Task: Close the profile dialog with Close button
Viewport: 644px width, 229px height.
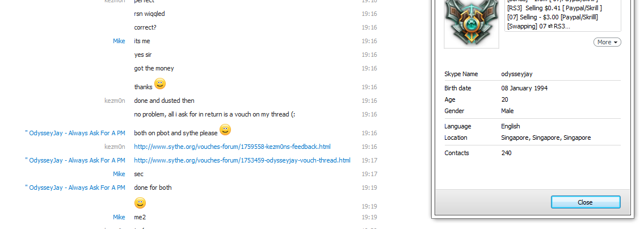Action: 585,202
